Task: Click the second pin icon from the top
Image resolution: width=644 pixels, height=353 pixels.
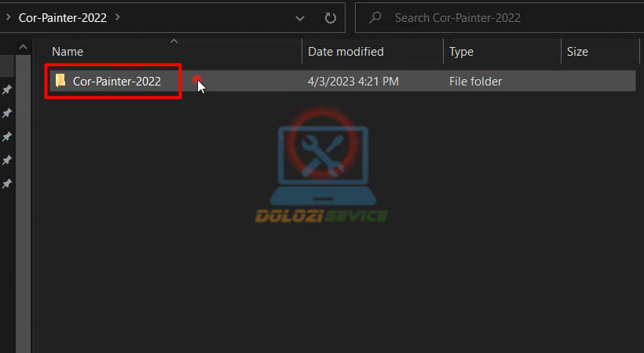Action: click(7, 114)
